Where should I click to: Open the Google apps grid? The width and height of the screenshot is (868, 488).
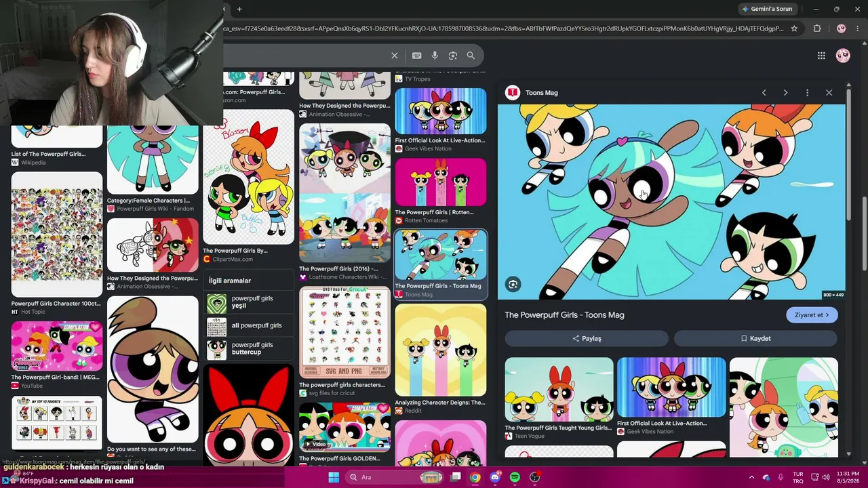[x=821, y=56]
